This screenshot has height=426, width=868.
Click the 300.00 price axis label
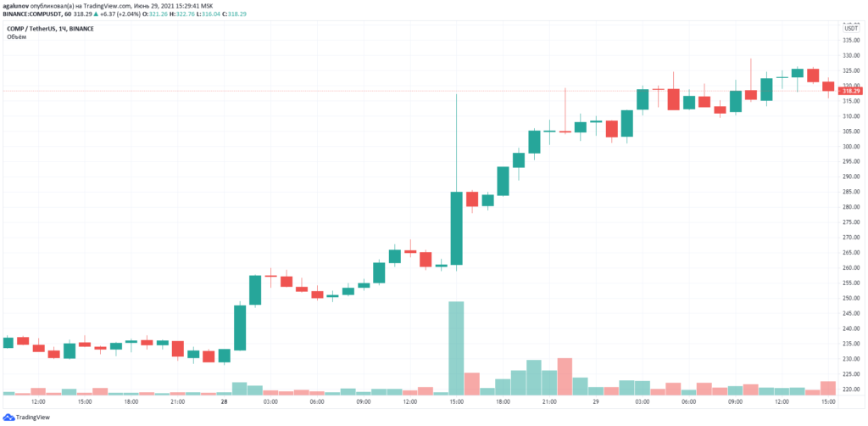(850, 146)
